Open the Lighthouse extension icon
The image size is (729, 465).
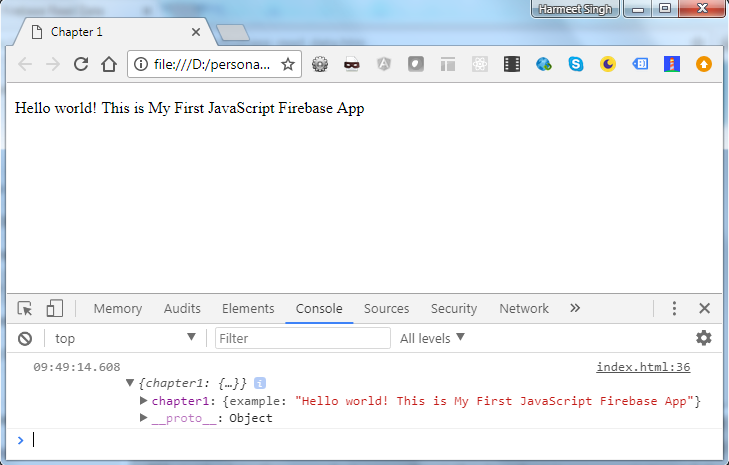click(672, 64)
